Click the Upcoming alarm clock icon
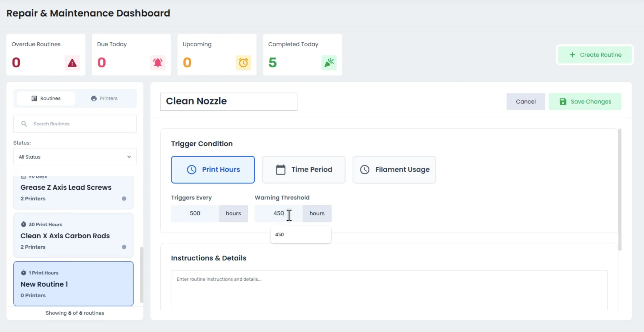Image resolution: width=644 pixels, height=332 pixels. (243, 63)
